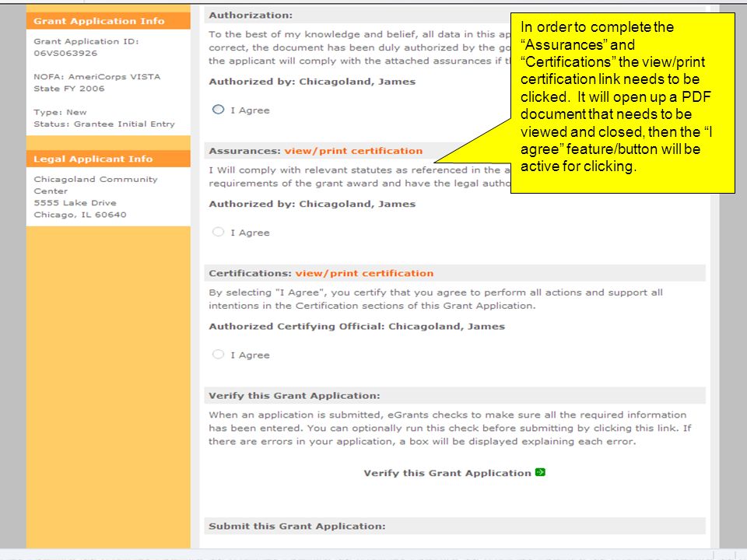Screen dimensions: 747x560
Task: Select I Agree under Assurances
Action: [x=218, y=232]
